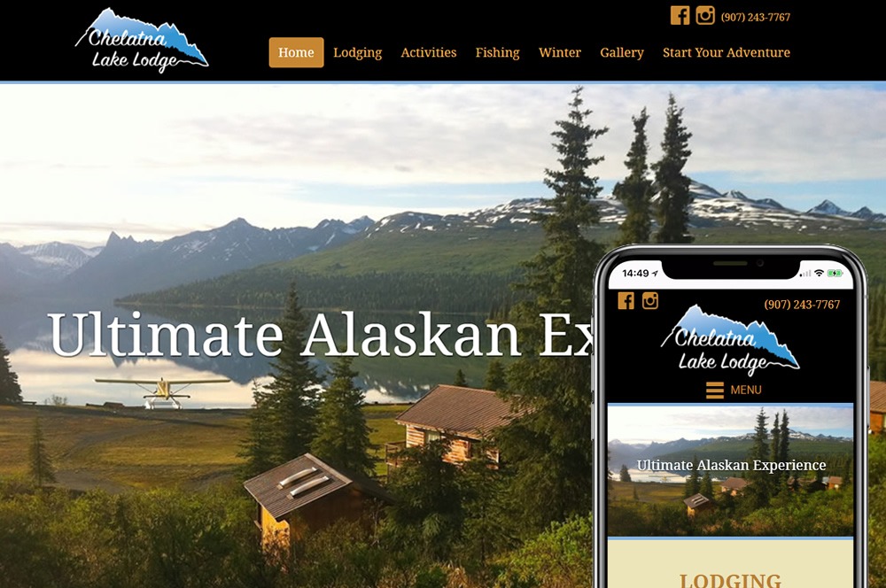The image size is (886, 588).
Task: Open the Gallery page
Action: [x=622, y=52]
